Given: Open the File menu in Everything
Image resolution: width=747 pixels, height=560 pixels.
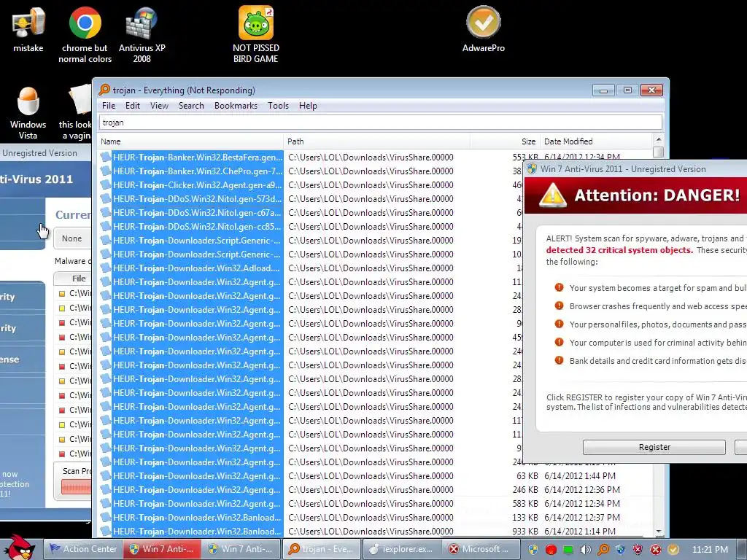Looking at the screenshot, I should pos(109,106).
